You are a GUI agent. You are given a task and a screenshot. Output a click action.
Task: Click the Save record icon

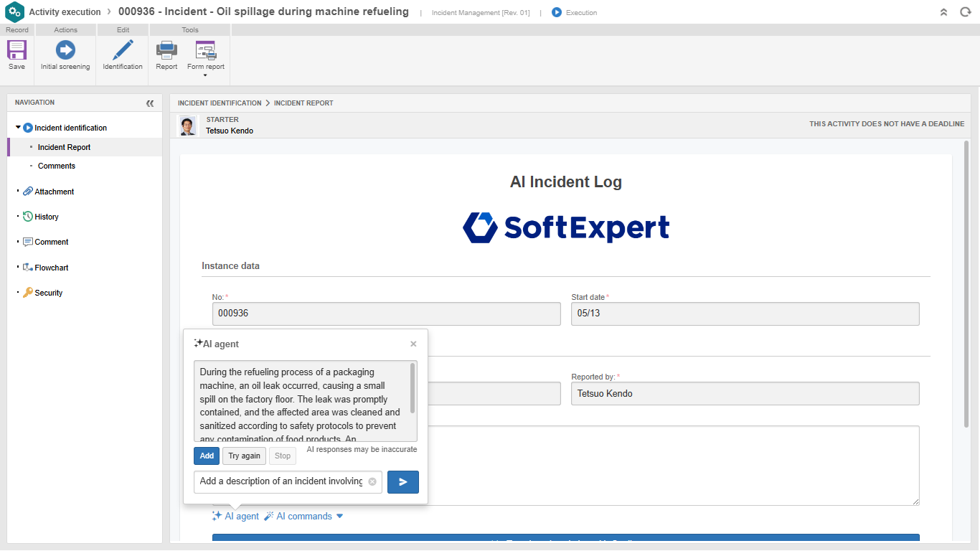[17, 50]
